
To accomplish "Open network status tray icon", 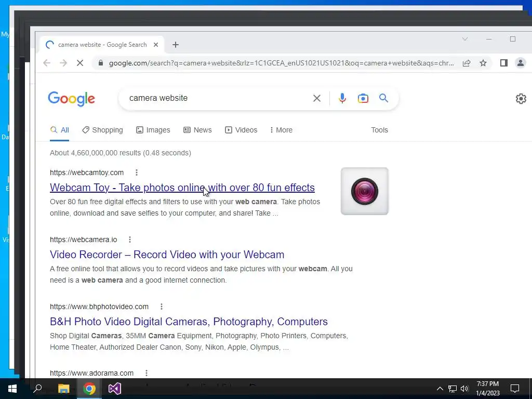I will (x=453, y=389).
